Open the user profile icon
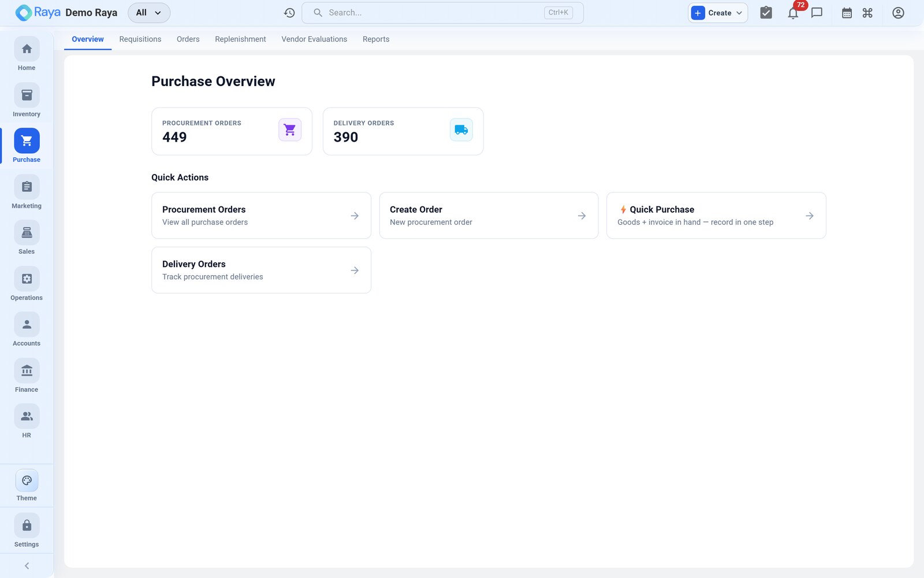924x578 pixels. 898,13
